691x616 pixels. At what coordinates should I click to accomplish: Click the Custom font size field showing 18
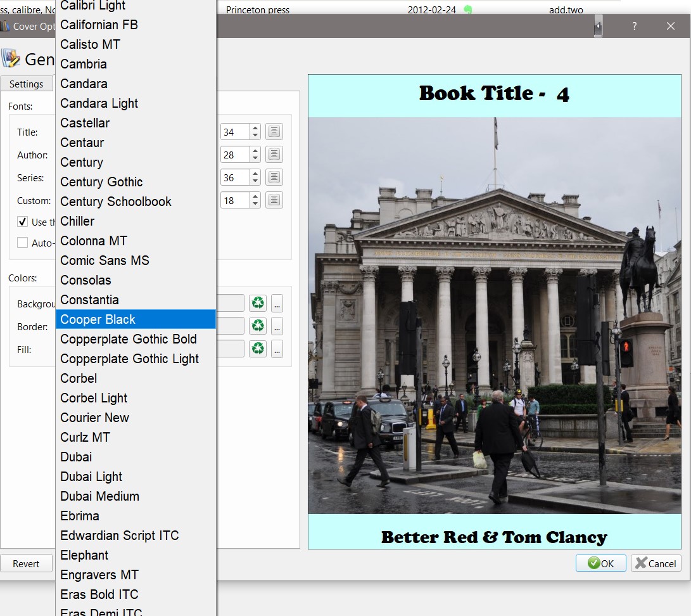pos(236,201)
